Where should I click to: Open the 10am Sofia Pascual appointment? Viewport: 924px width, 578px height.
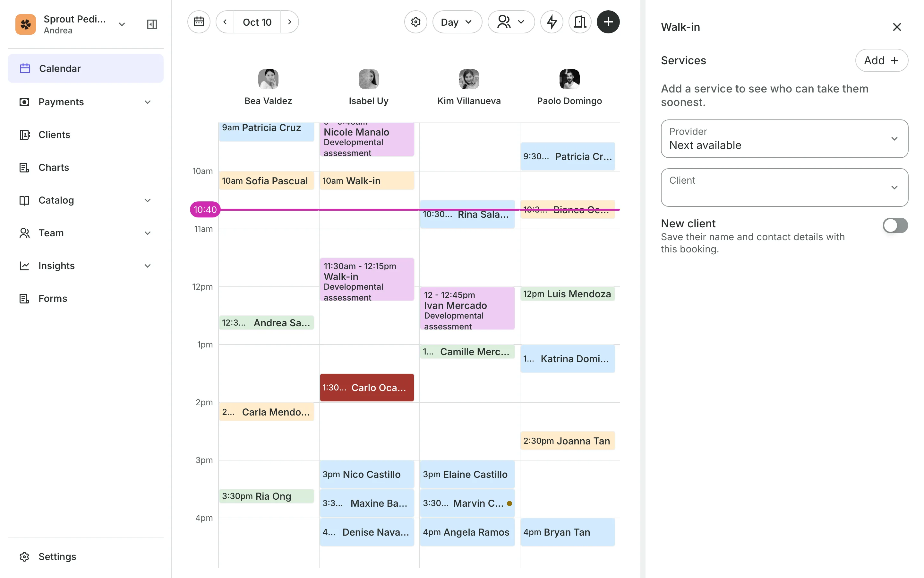tap(266, 180)
